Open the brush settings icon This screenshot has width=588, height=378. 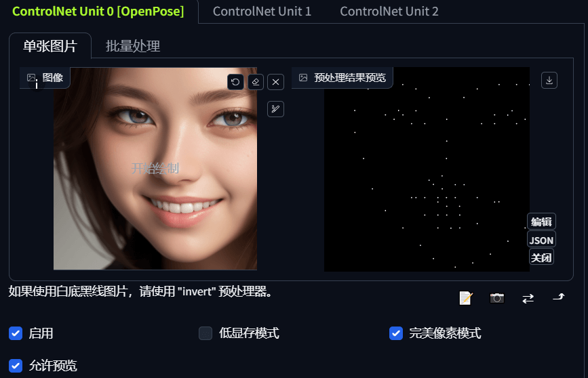point(275,109)
